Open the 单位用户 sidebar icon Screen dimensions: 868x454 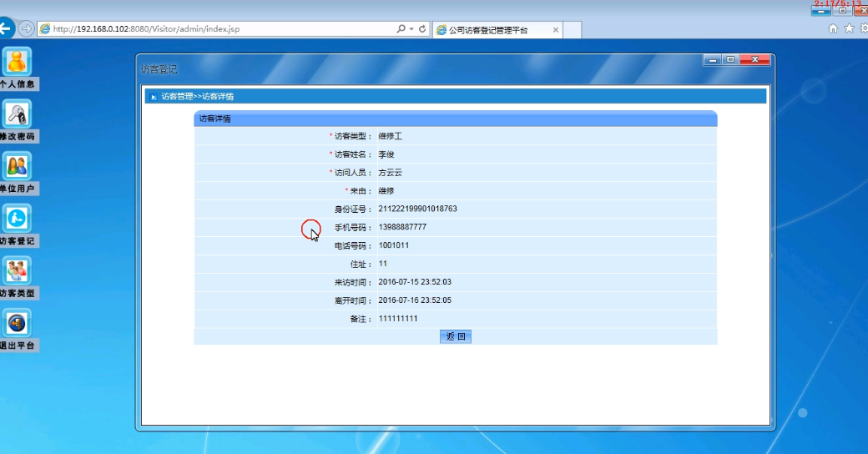(x=17, y=167)
